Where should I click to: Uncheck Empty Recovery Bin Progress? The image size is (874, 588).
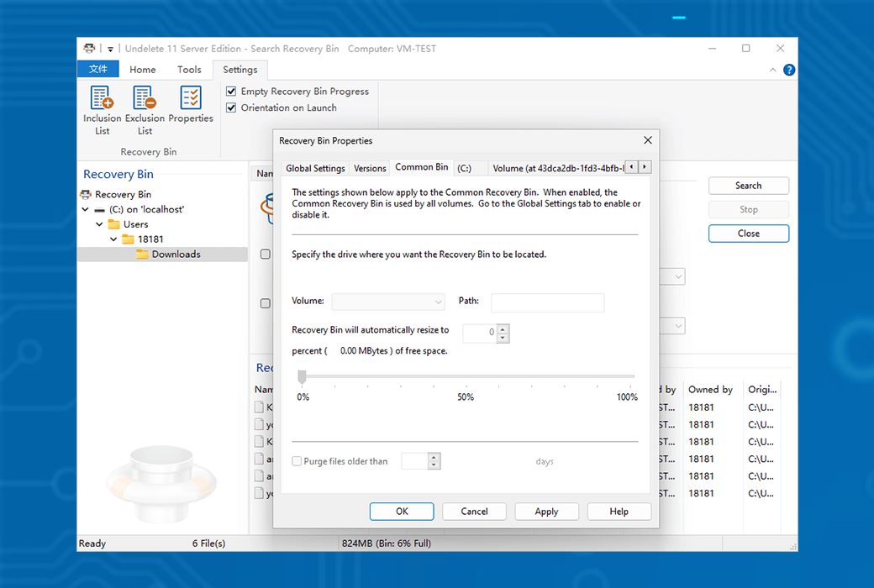pos(232,91)
